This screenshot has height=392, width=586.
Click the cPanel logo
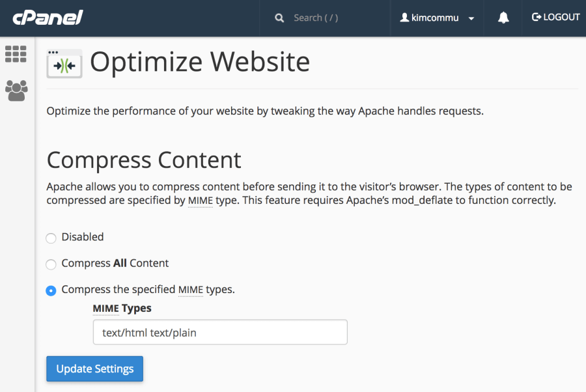tap(48, 17)
